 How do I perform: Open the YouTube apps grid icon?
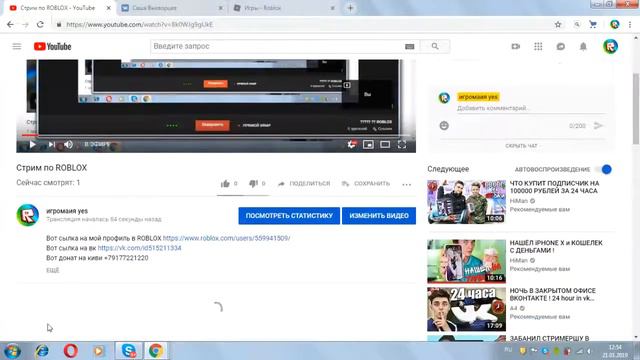click(x=538, y=47)
